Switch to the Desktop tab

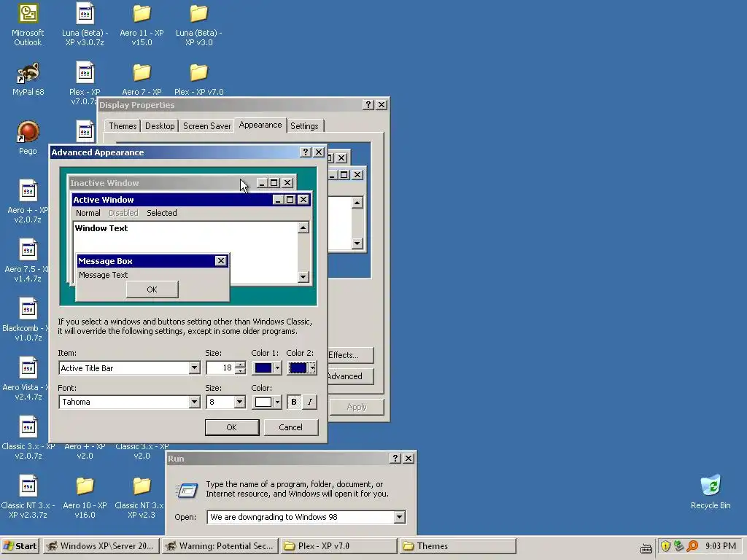point(160,126)
